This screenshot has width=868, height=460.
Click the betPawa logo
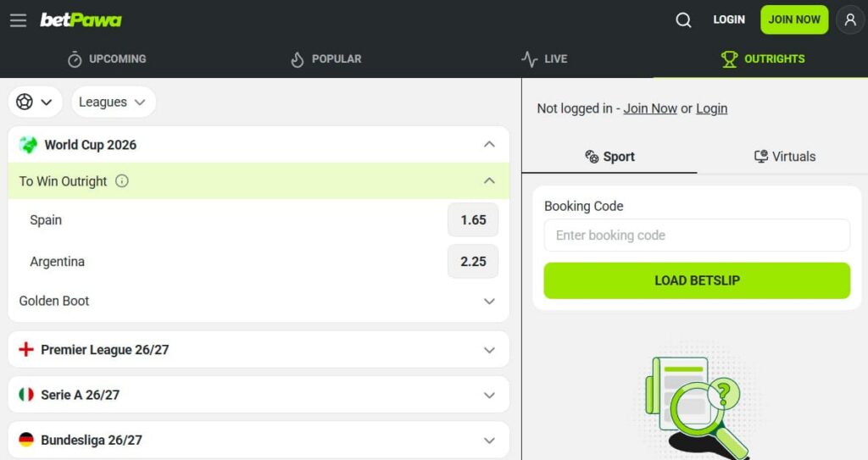coord(81,20)
